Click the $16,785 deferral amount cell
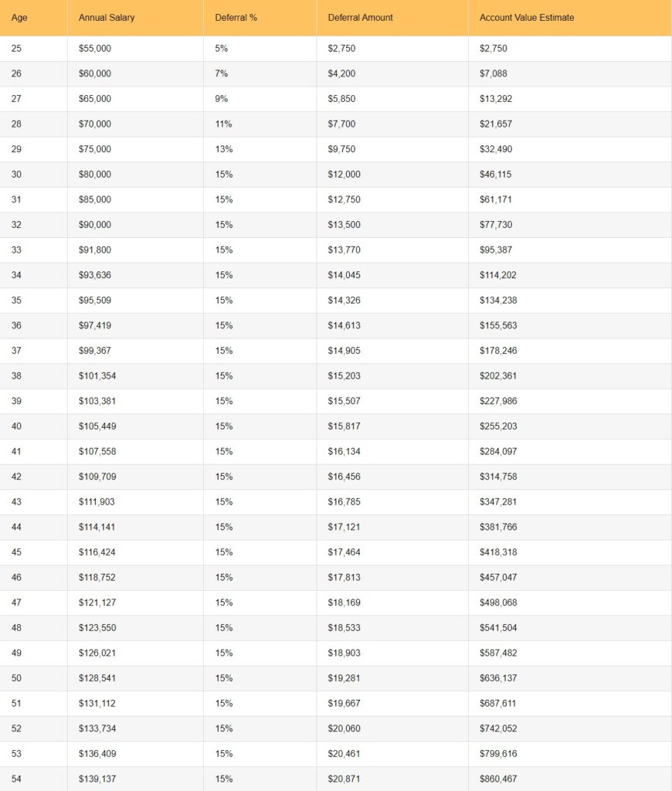This screenshot has width=672, height=791. click(x=344, y=502)
